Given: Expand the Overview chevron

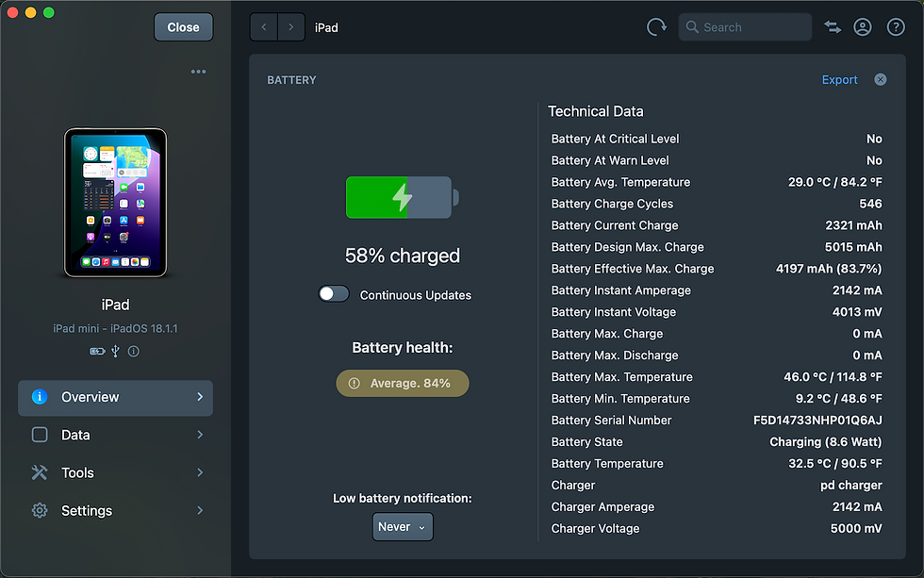Looking at the screenshot, I should 200,397.
